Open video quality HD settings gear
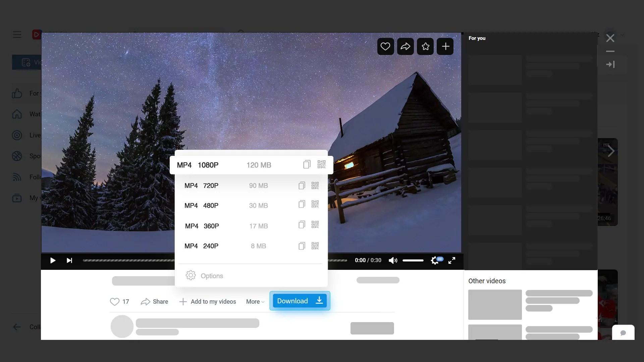 (437, 260)
